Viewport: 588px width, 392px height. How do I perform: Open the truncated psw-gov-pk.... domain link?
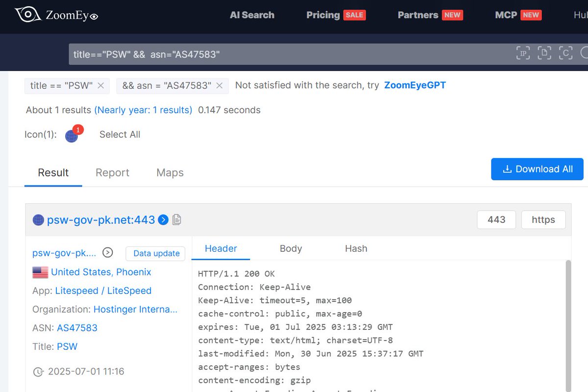(x=64, y=253)
